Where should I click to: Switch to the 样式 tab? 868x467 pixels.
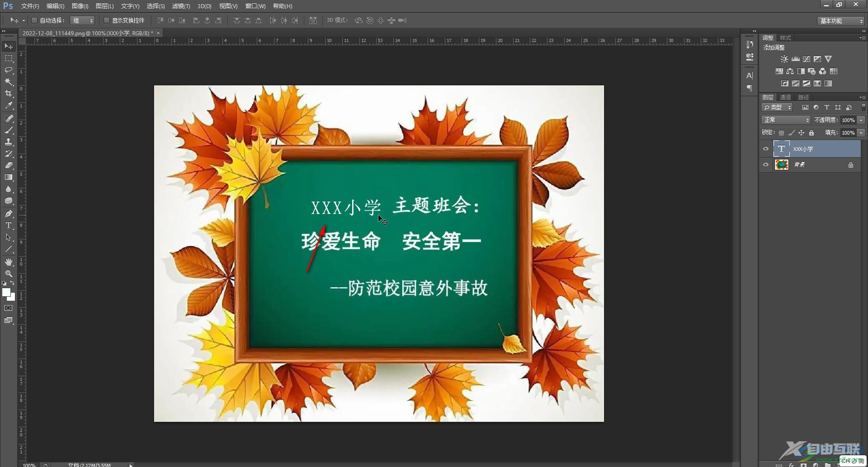tap(785, 38)
